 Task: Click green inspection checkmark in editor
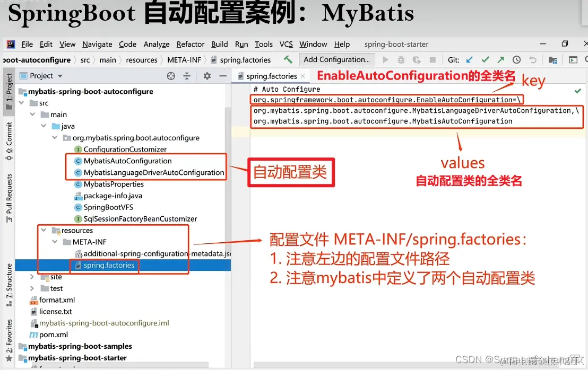point(577,91)
